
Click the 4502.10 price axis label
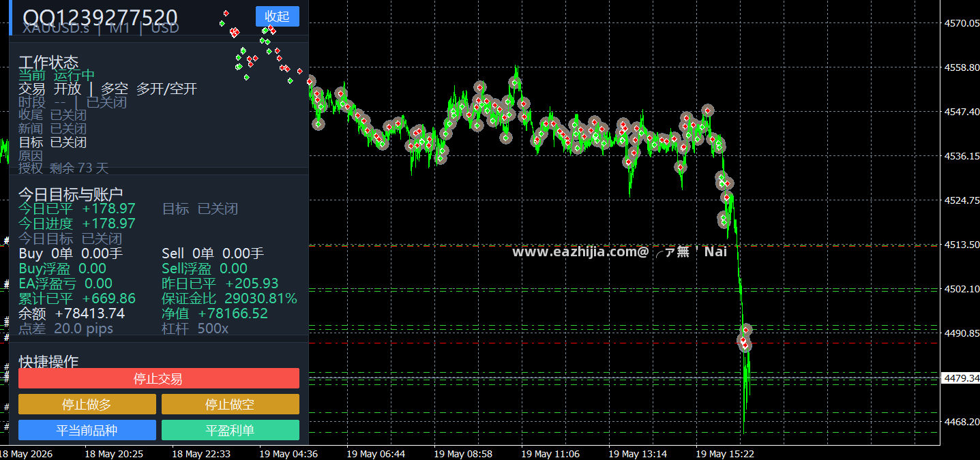pyautogui.click(x=962, y=289)
